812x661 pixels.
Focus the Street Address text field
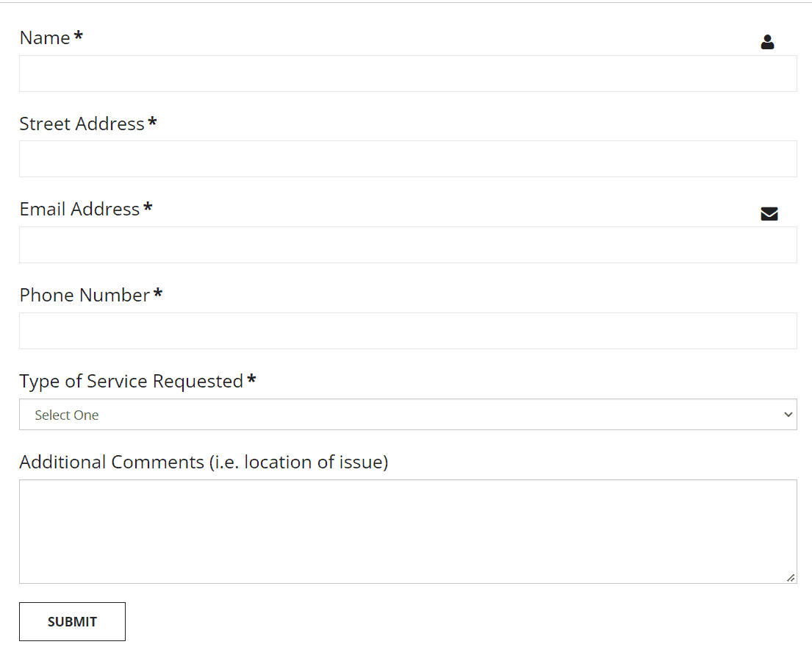pos(408,159)
